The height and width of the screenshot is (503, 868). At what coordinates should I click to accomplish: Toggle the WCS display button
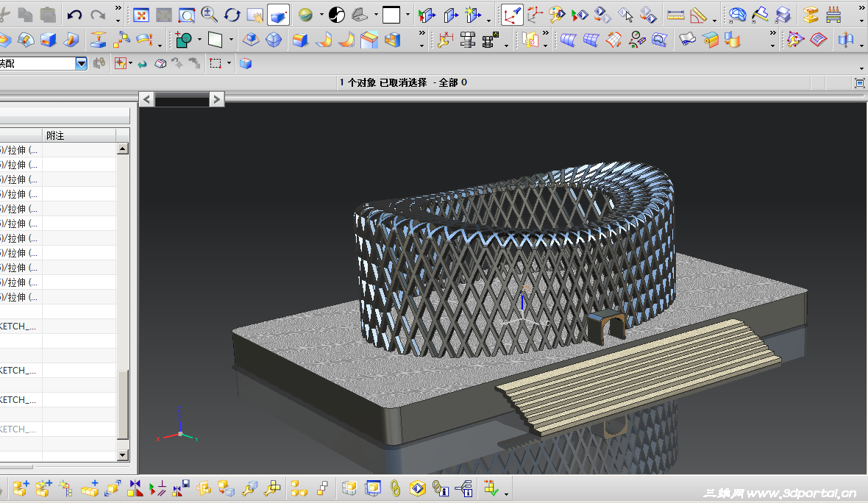point(512,15)
